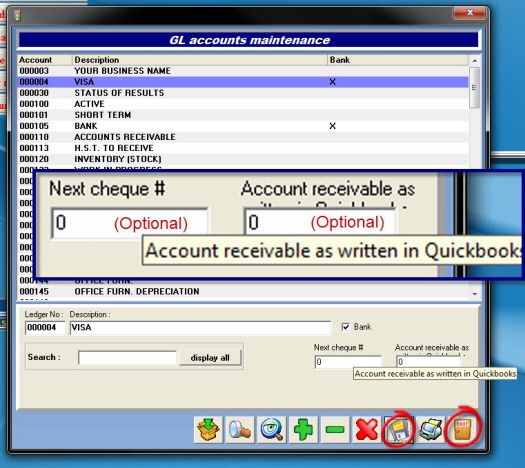The height and width of the screenshot is (468, 525).
Task: Click the list scrollbar up arrow
Action: [474, 61]
